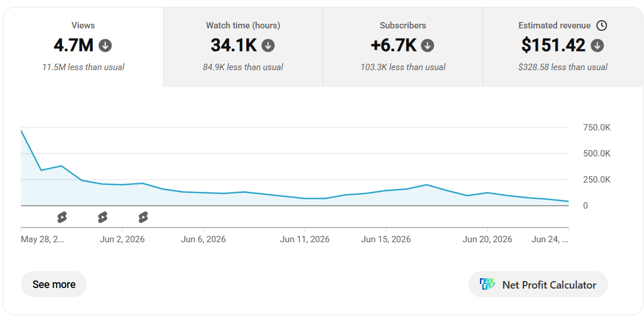
Task: Open the Net Profit Calculator
Action: pos(538,284)
